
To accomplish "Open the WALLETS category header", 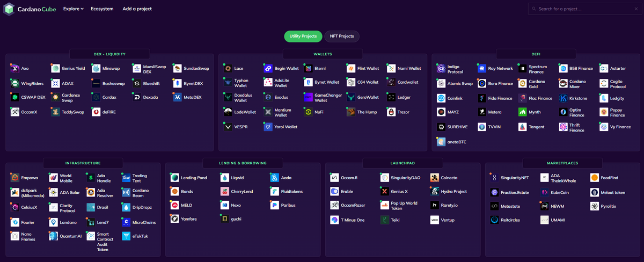I will coord(323,54).
